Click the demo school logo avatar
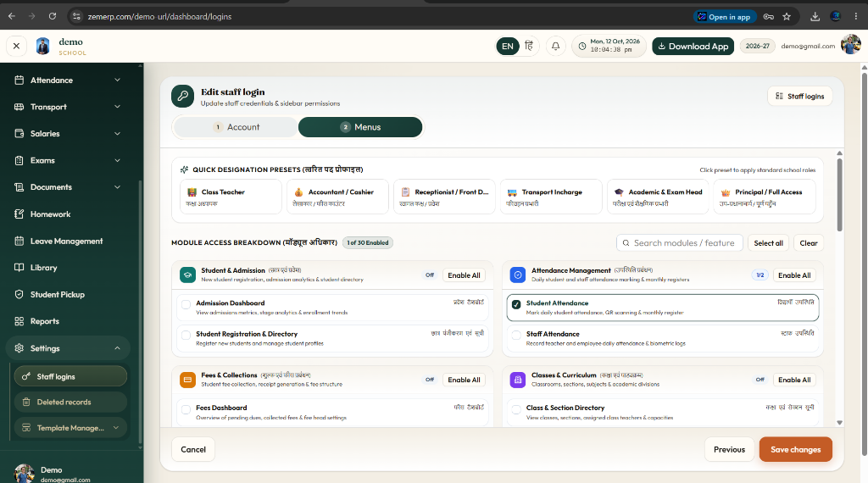This screenshot has width=868, height=483. tap(42, 46)
